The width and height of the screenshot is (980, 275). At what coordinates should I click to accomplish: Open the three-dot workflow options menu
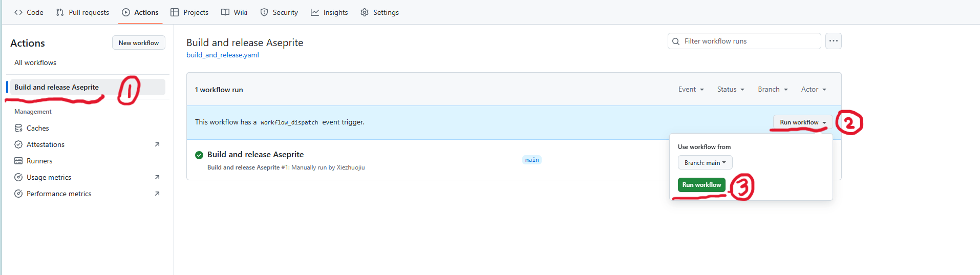click(834, 41)
